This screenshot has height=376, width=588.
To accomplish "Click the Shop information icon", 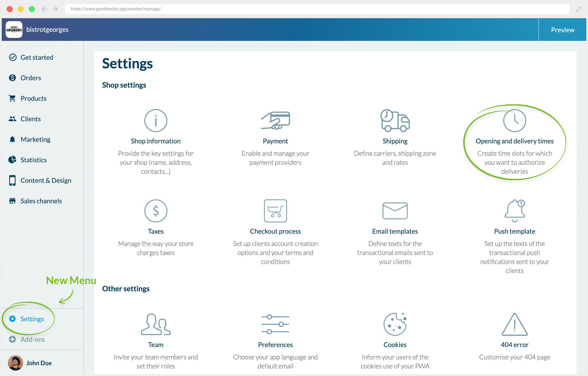I will tap(155, 120).
